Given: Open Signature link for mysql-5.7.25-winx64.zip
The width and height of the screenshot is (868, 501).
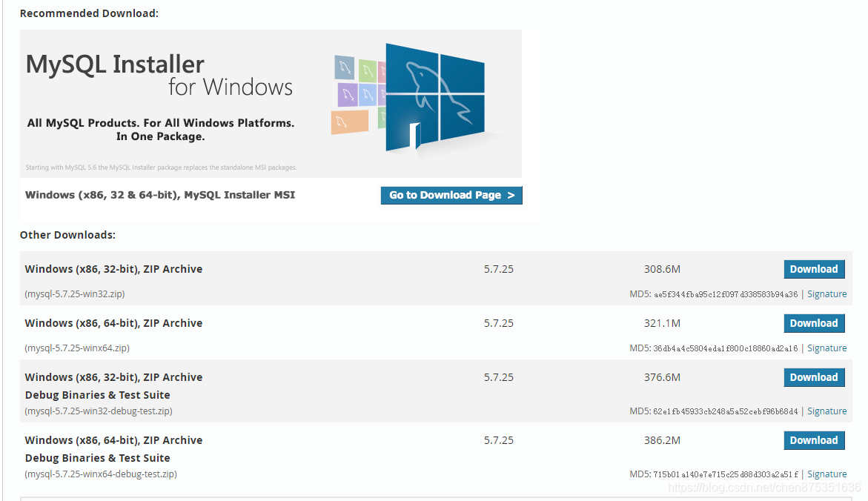Looking at the screenshot, I should (x=827, y=348).
